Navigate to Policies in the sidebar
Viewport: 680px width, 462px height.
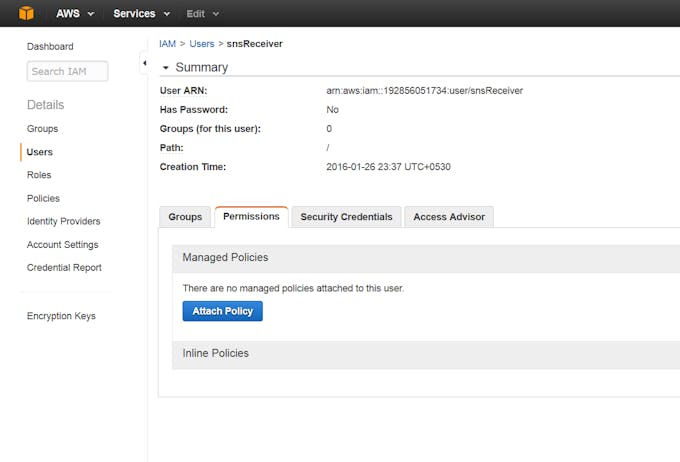tap(43, 198)
